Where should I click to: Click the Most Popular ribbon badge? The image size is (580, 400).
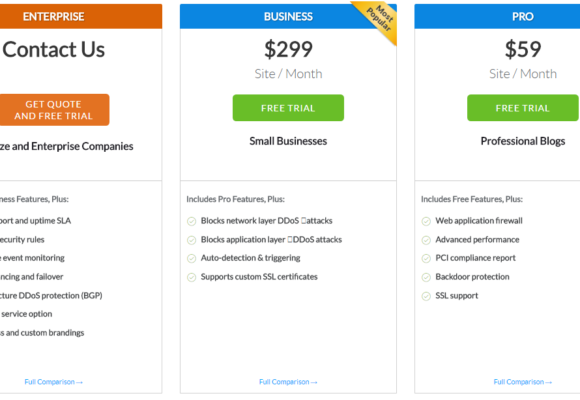pos(380,19)
